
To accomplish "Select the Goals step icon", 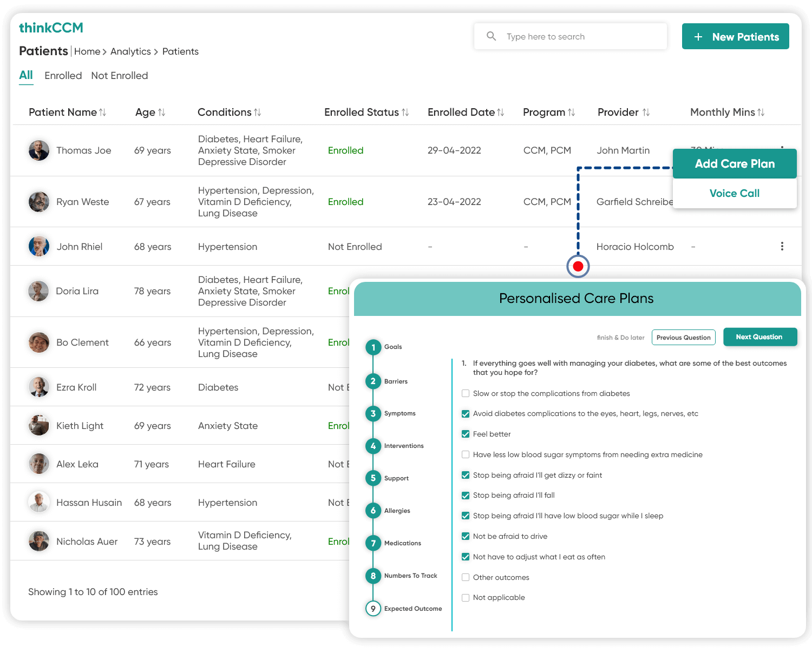I will [373, 347].
